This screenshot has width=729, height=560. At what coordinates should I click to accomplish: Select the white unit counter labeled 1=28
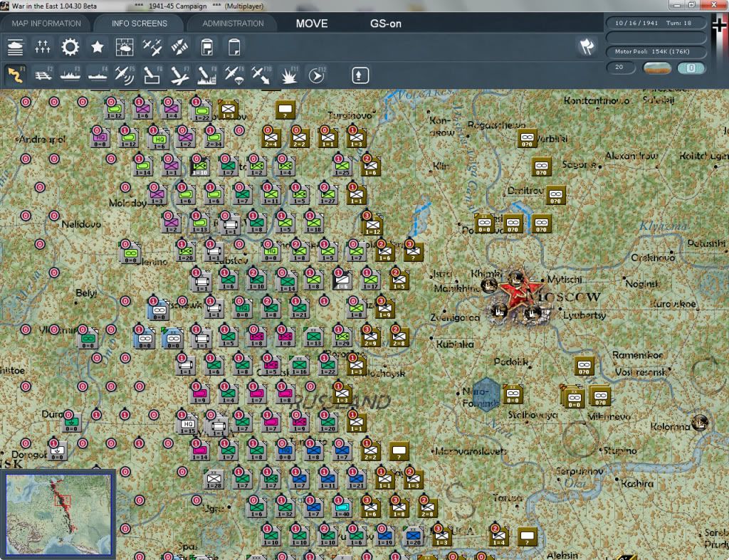click(x=214, y=479)
